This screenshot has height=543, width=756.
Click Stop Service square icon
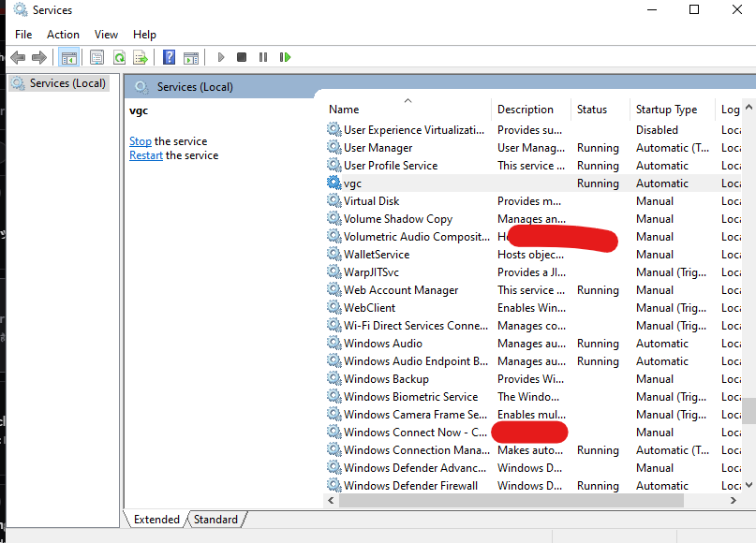point(242,57)
